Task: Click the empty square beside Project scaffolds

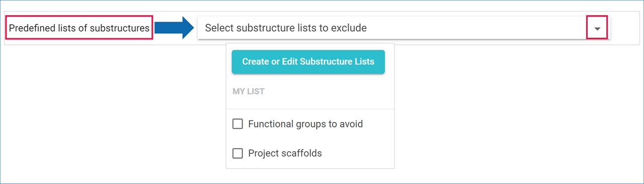Action: pyautogui.click(x=237, y=153)
